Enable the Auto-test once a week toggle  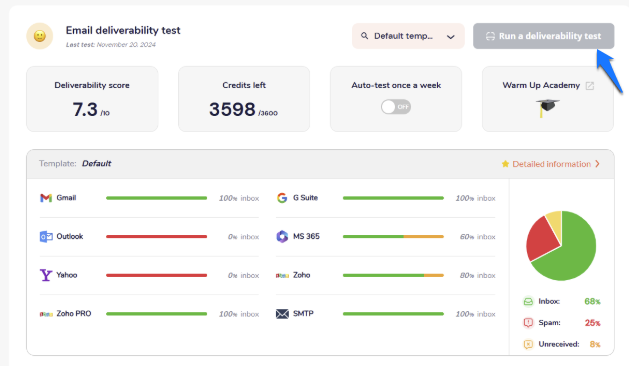[396, 107]
